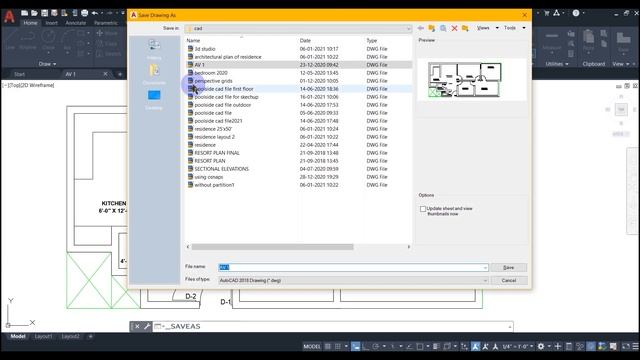Toggle snap mode in status bar
The height and width of the screenshot is (360, 640).
pyautogui.click(x=338, y=347)
